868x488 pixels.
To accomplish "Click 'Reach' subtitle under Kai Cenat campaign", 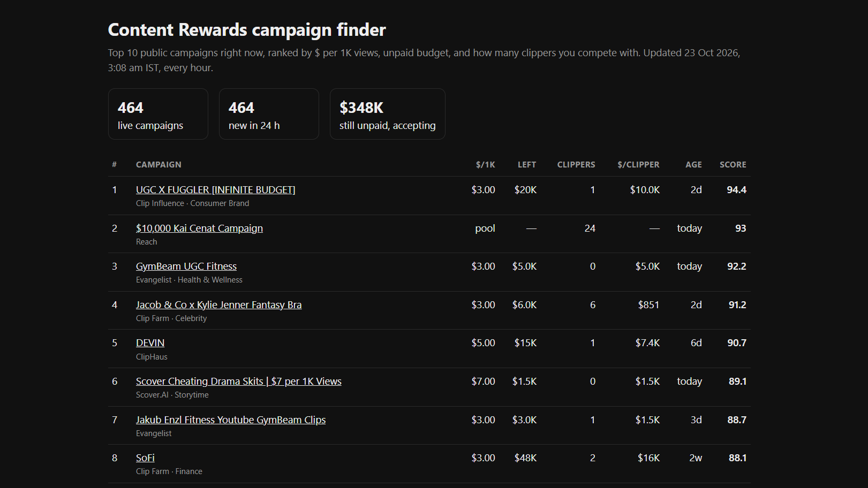I will point(146,242).
